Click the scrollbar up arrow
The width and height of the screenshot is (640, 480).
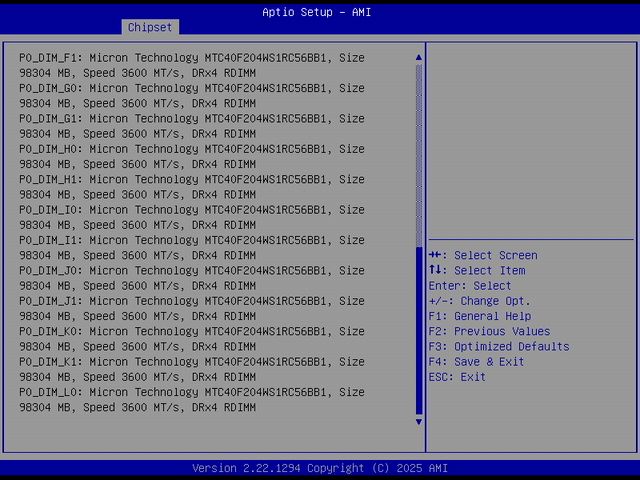click(419, 58)
